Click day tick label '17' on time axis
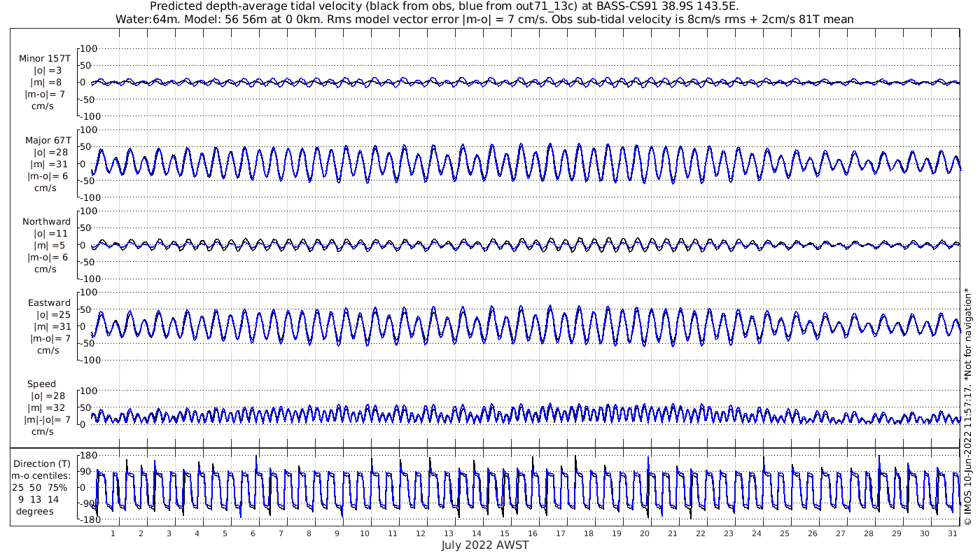The image size is (980, 560). pyautogui.click(x=561, y=533)
